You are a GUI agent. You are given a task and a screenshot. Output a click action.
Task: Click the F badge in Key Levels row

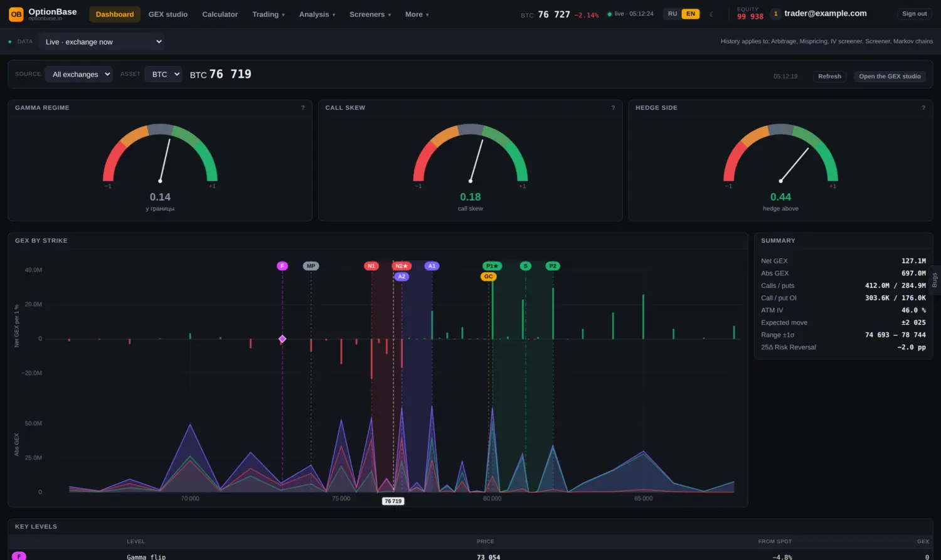click(19, 556)
